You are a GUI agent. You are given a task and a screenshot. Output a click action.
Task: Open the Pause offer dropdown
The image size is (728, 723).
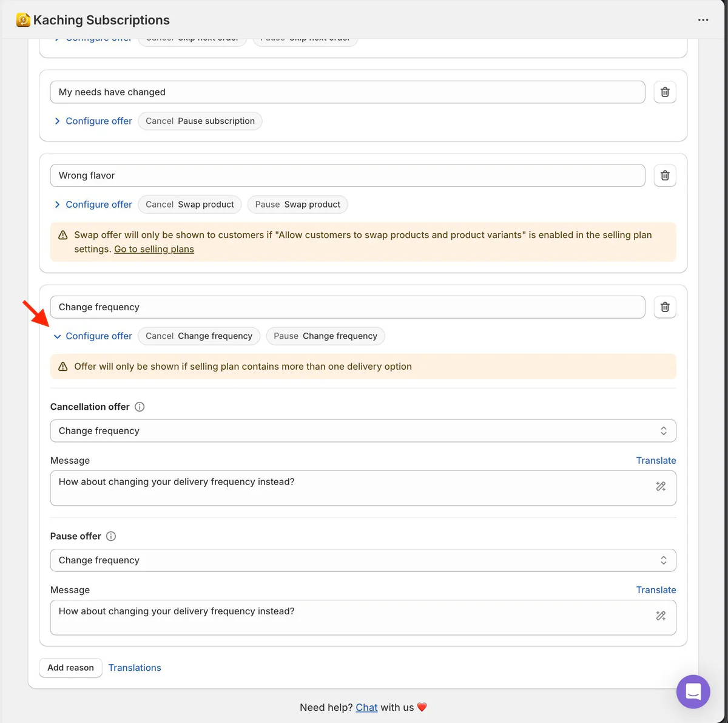[x=363, y=560]
